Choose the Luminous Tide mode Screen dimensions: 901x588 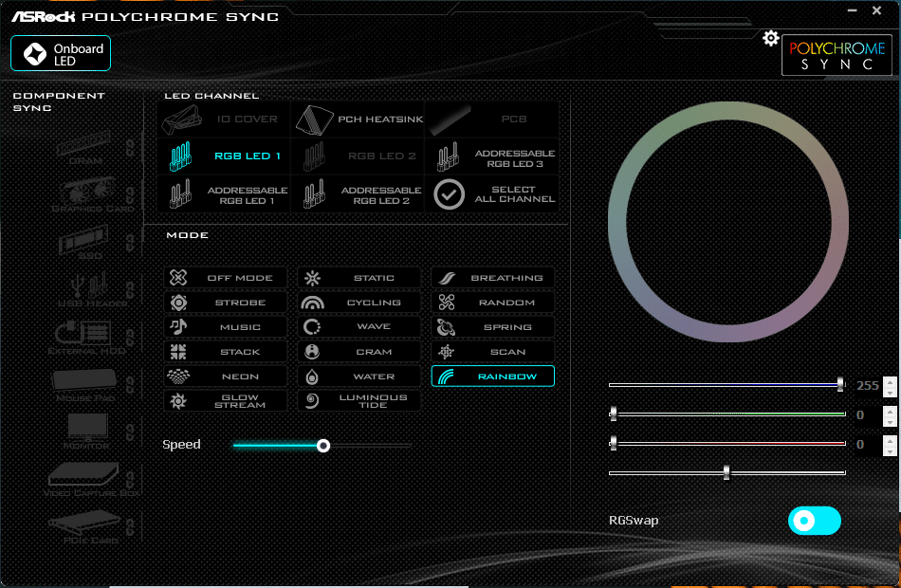click(x=359, y=400)
